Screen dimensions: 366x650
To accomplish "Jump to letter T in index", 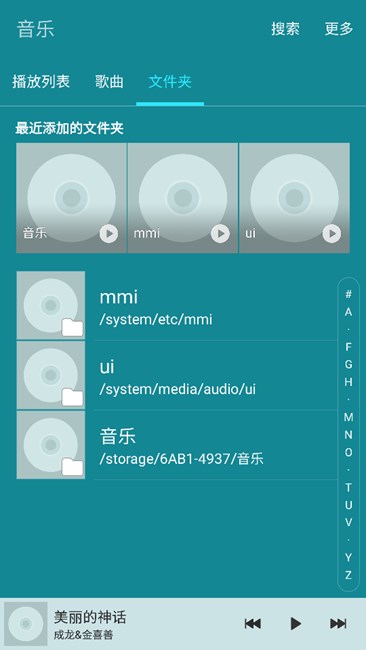I will click(349, 487).
